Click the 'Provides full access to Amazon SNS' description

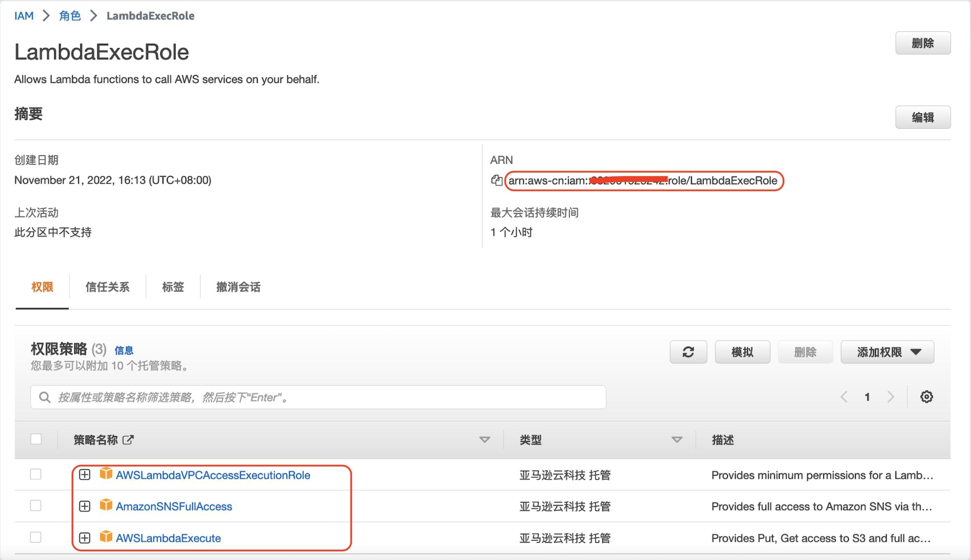(822, 506)
